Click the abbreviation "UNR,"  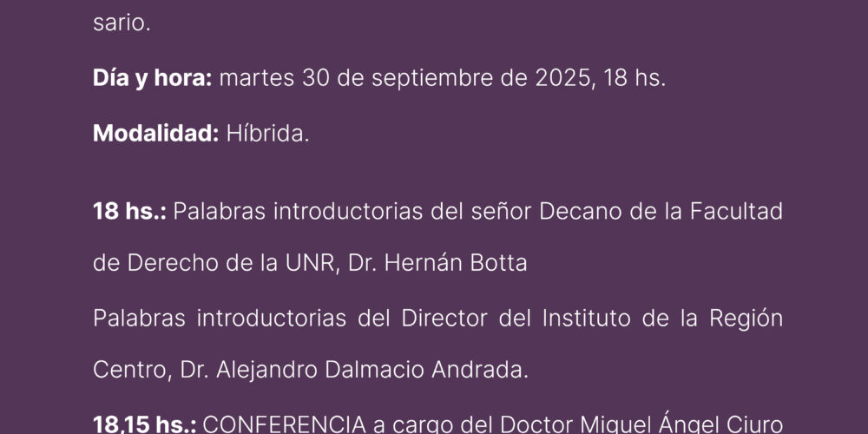(312, 264)
